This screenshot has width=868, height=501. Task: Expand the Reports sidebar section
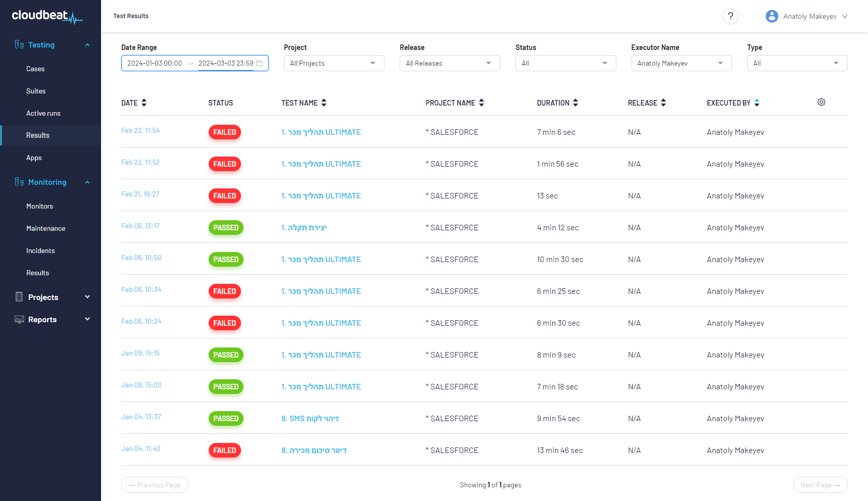click(x=87, y=319)
